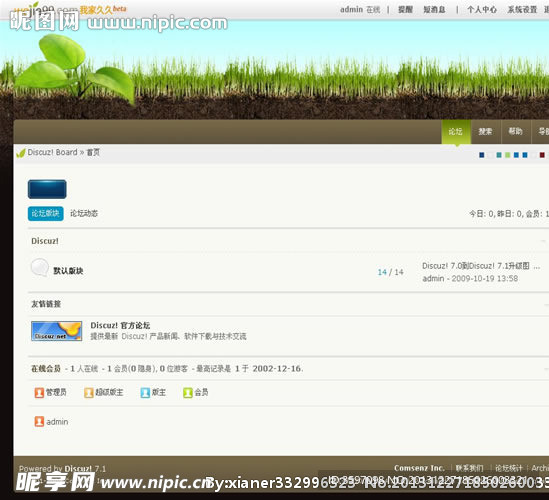Collapse the Discuz! category section
This screenshot has width=549, height=500.
(543, 241)
